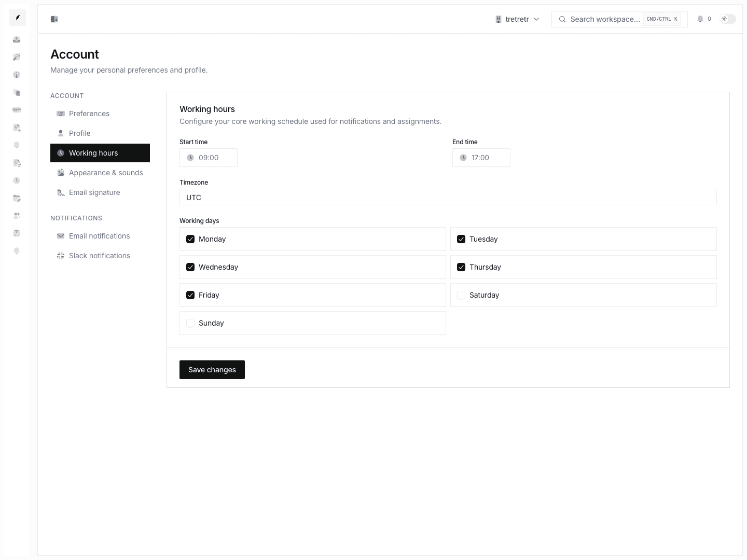Open the people/team icon in the sidebar

click(17, 216)
